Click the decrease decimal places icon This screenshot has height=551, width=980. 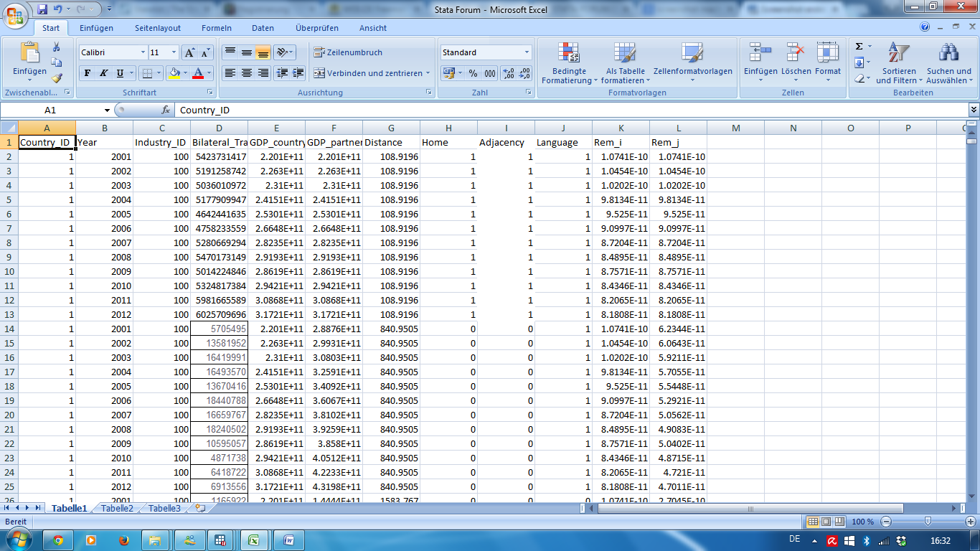524,73
